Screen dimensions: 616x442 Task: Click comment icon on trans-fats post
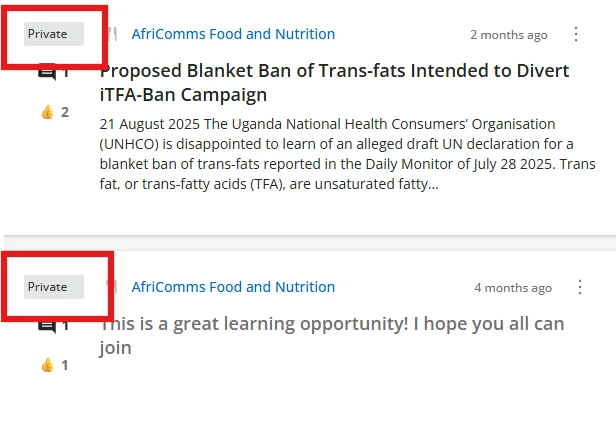point(47,73)
